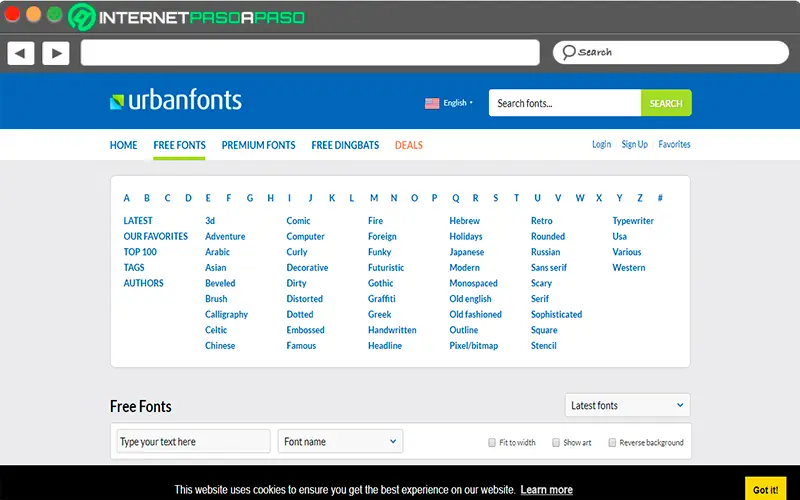Enable the Show art checkbox

click(x=556, y=442)
